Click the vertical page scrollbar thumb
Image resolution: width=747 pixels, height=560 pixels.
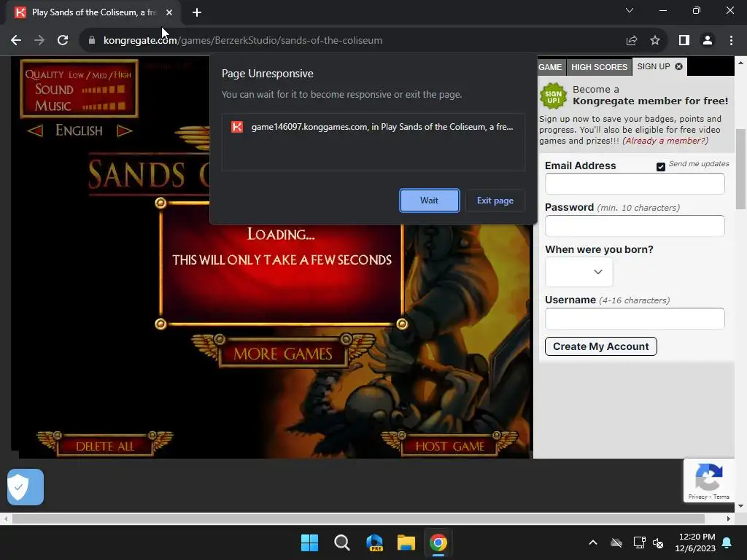(x=741, y=169)
